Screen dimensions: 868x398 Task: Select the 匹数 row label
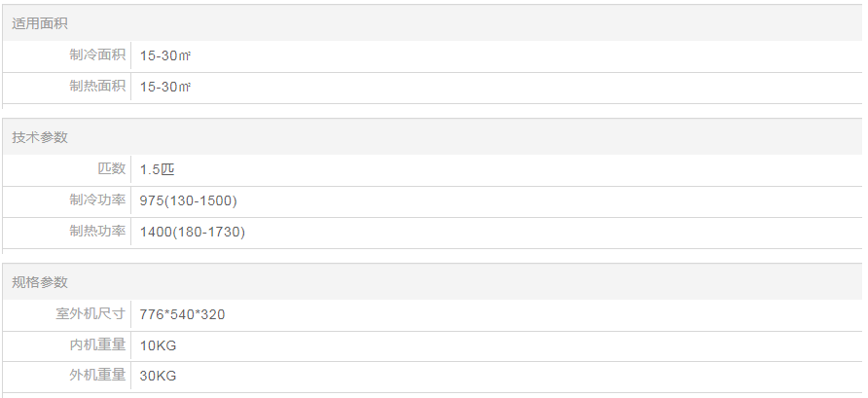click(x=112, y=169)
